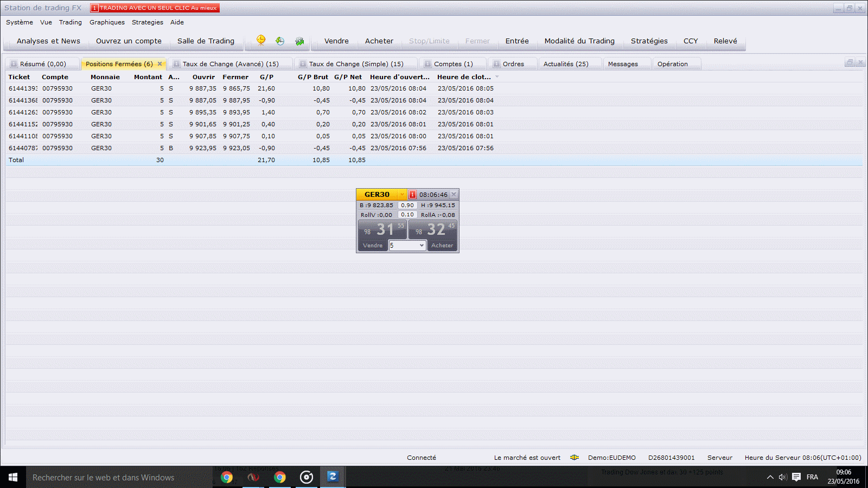Click the yellow clock alert toolbar icon
868x488 pixels.
261,40
